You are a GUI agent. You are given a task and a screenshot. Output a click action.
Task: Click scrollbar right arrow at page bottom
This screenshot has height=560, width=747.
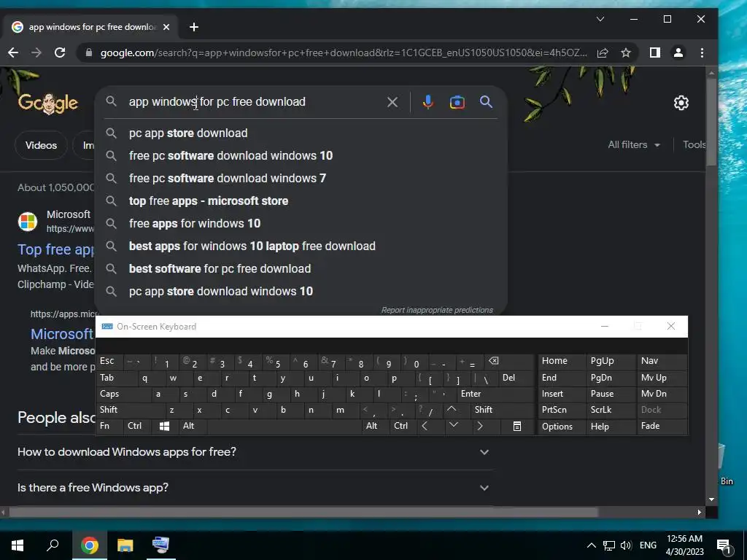(x=700, y=513)
